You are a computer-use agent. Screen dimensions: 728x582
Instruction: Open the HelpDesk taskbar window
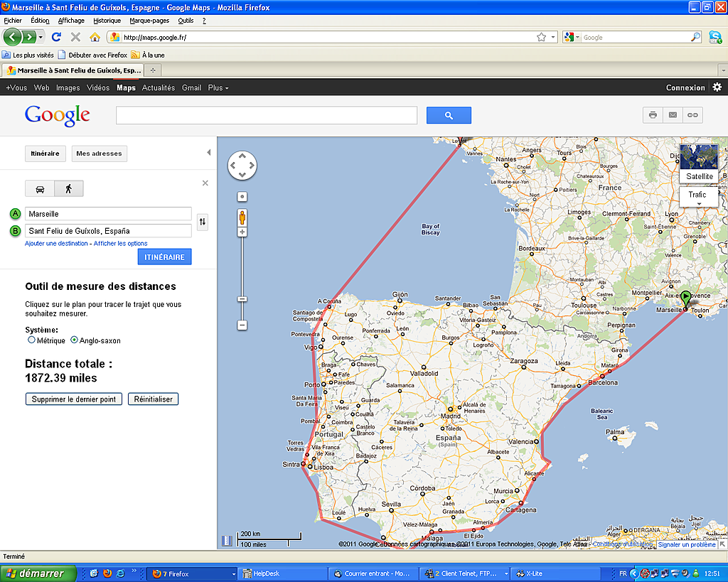pyautogui.click(x=283, y=573)
